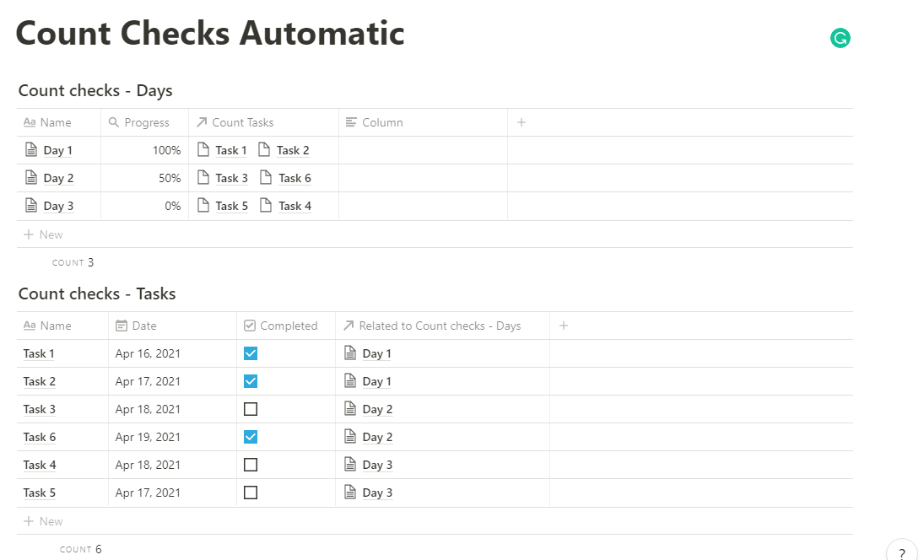Click the page icon beside Day 1 in Days table
This screenshot has width=924, height=560.
(x=31, y=150)
